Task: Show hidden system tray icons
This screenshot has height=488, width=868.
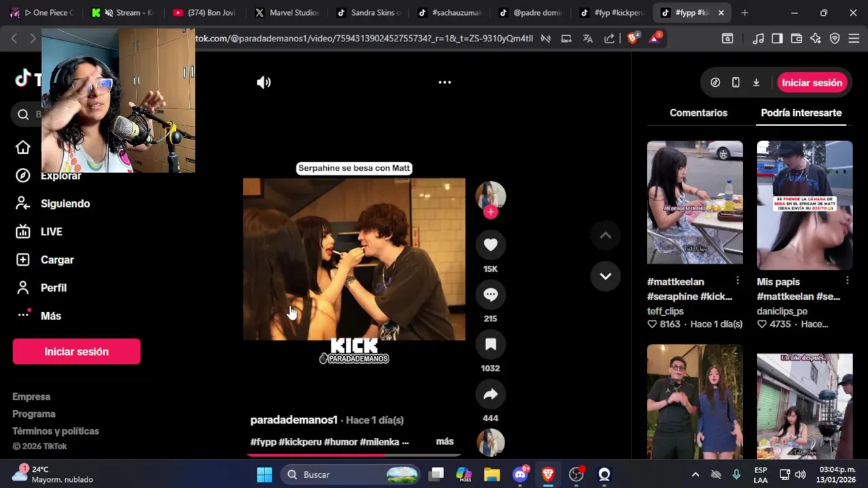Action: pos(695,474)
